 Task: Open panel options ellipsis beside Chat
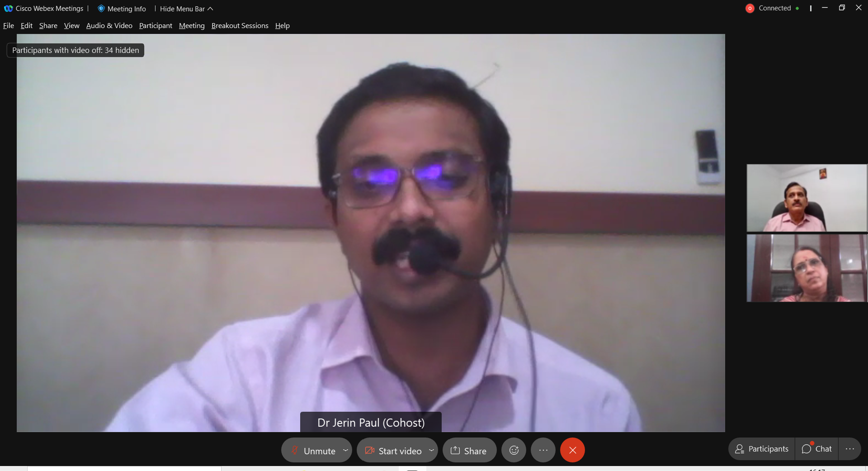click(x=849, y=449)
